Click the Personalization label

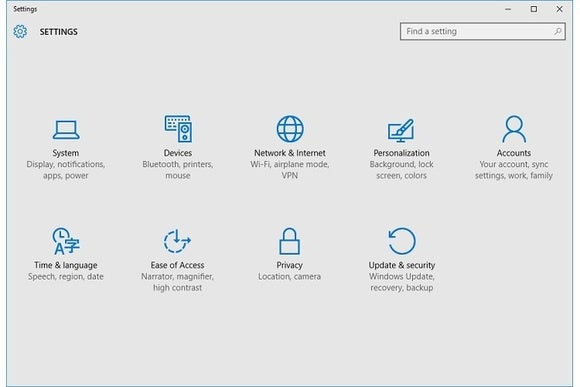(401, 153)
